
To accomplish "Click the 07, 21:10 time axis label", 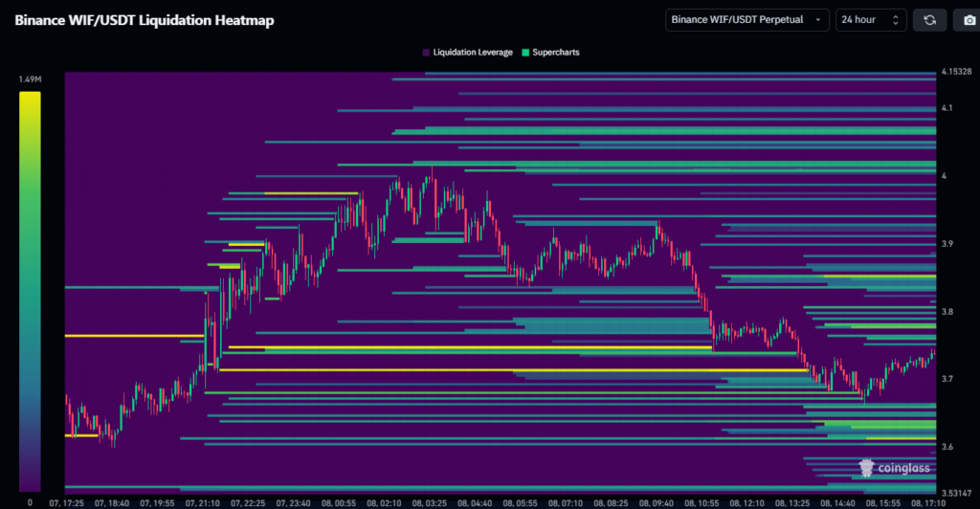I will pyautogui.click(x=203, y=502).
